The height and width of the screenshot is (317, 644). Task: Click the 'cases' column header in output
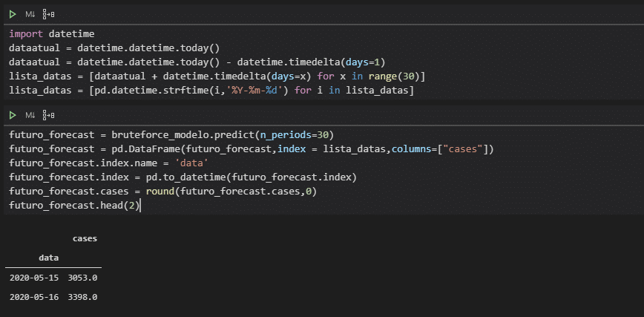85,238
